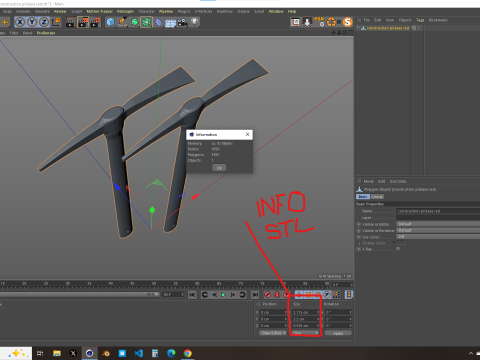Click OK in the Information dialog
This screenshot has height=360, width=480.
coord(219,168)
